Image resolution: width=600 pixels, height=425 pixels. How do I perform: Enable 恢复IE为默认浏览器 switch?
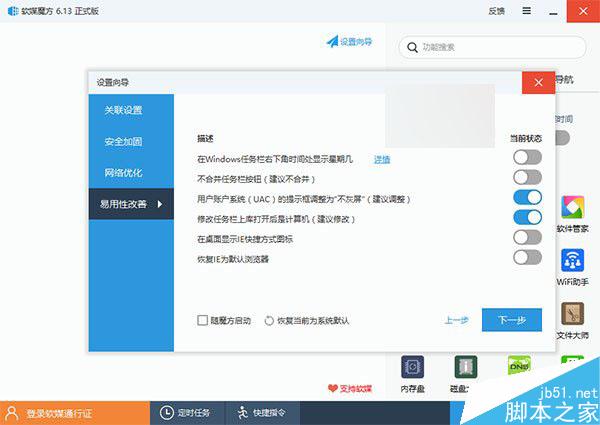click(x=527, y=258)
